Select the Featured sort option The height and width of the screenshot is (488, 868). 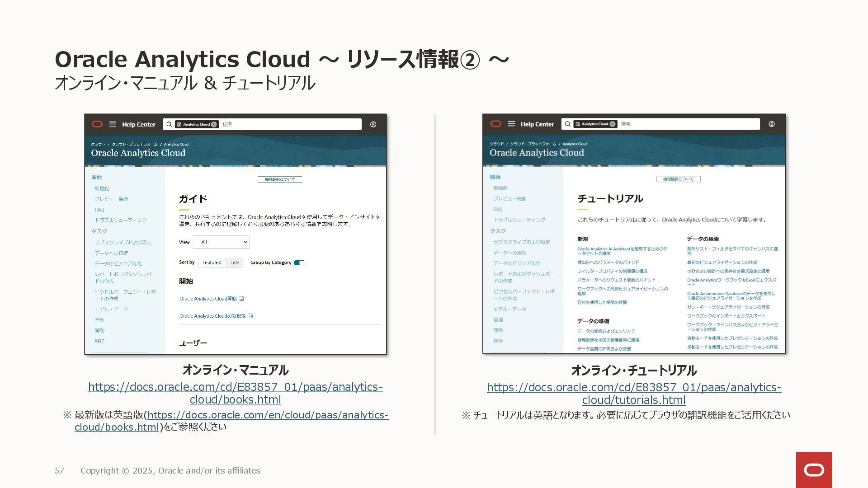click(212, 263)
